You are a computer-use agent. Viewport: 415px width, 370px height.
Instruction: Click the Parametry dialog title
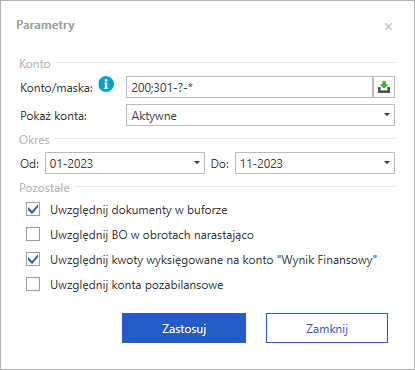click(46, 25)
